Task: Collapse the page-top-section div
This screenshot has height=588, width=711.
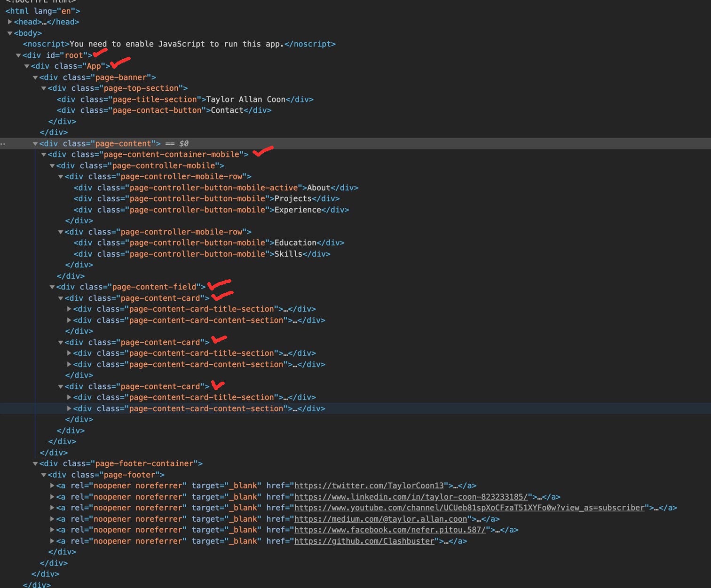Action: 44,88
